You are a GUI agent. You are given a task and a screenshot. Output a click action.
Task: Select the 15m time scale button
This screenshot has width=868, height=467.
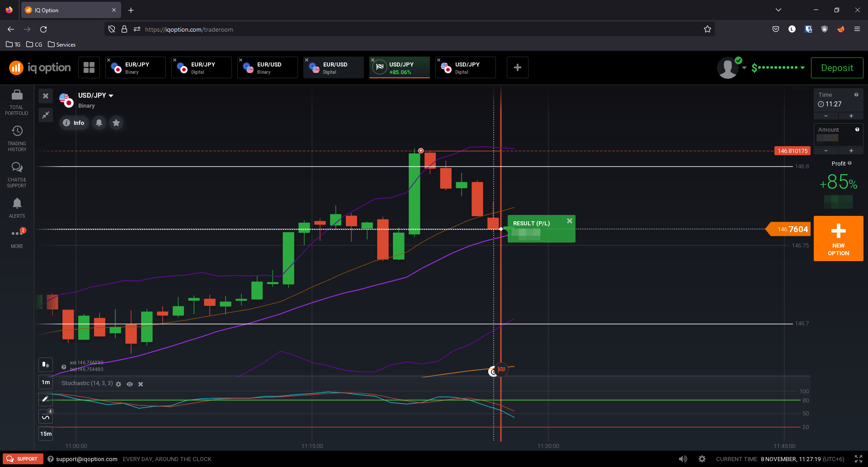[x=46, y=434]
